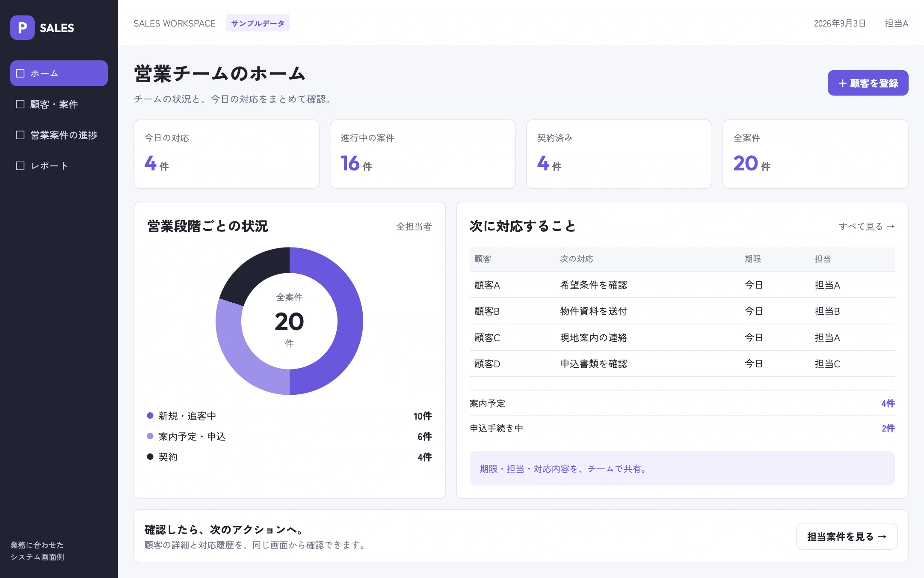Click the すべて見る link
924x578 pixels.
click(867, 226)
